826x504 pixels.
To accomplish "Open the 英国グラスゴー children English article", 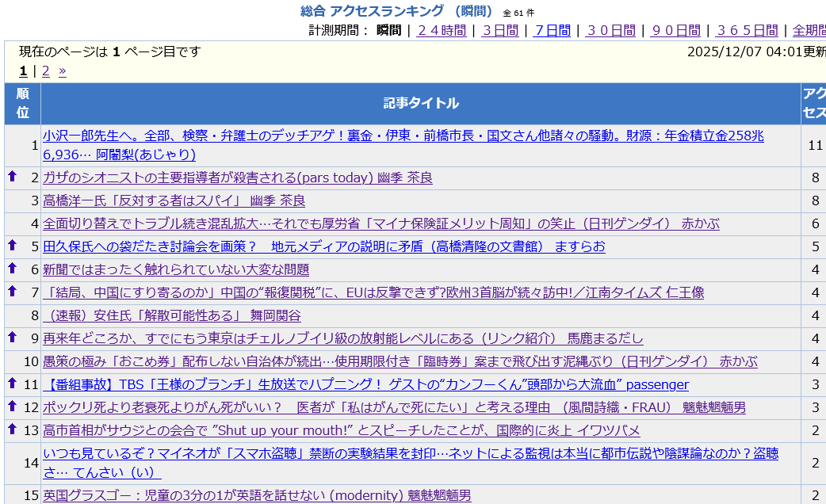I will [257, 495].
